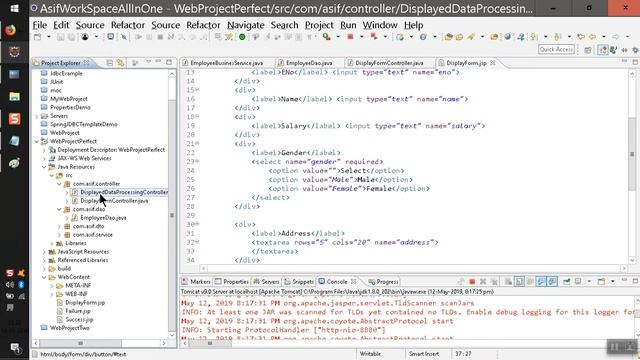This screenshot has height=360, width=640.
Task: Select Failure.jsp in Project Explorer
Action: click(78, 311)
